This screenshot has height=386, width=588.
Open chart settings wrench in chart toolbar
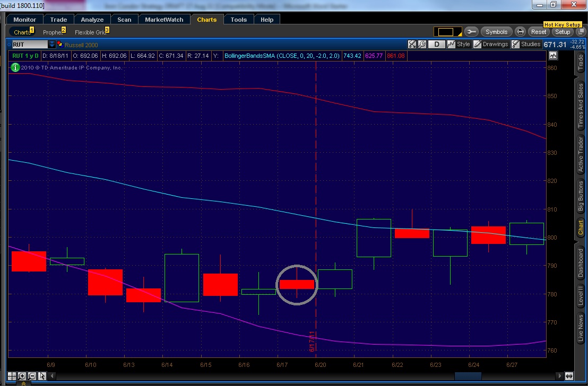click(422, 45)
